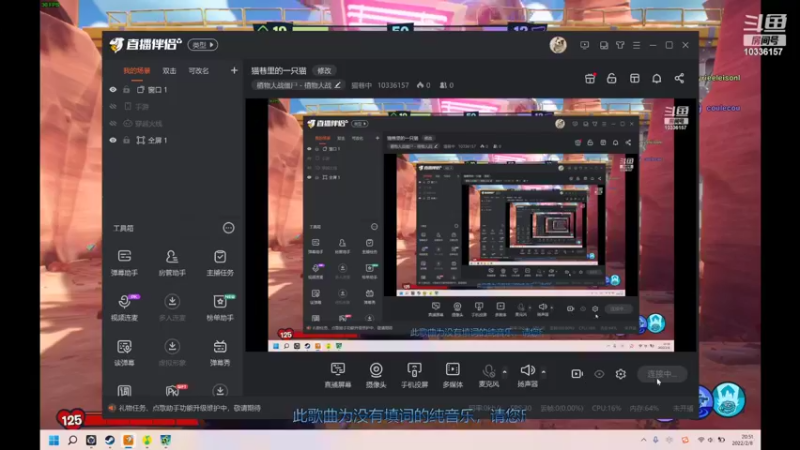
Task: Hide the 窗口 1 source
Action: point(113,90)
